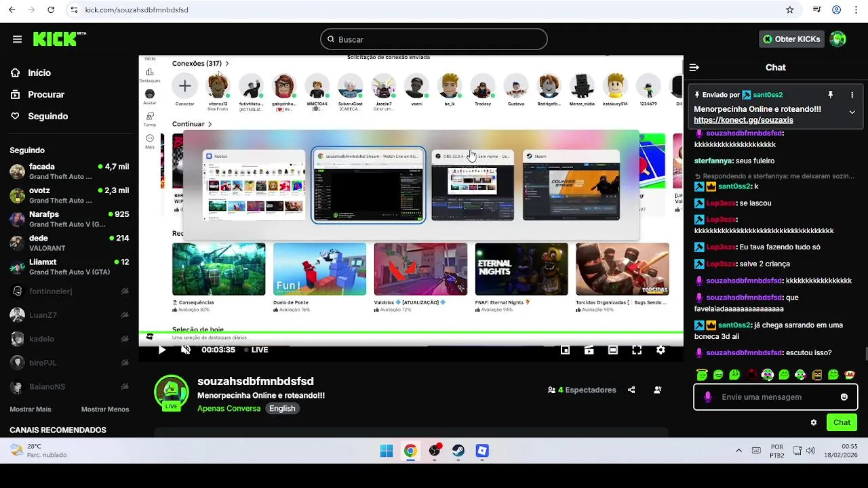868x488 pixels.
Task: Bookmark this page with the star
Action: point(790,9)
